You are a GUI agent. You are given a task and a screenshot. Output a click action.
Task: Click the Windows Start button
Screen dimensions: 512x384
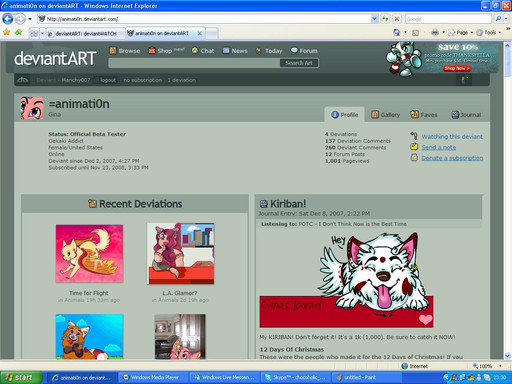21,377
